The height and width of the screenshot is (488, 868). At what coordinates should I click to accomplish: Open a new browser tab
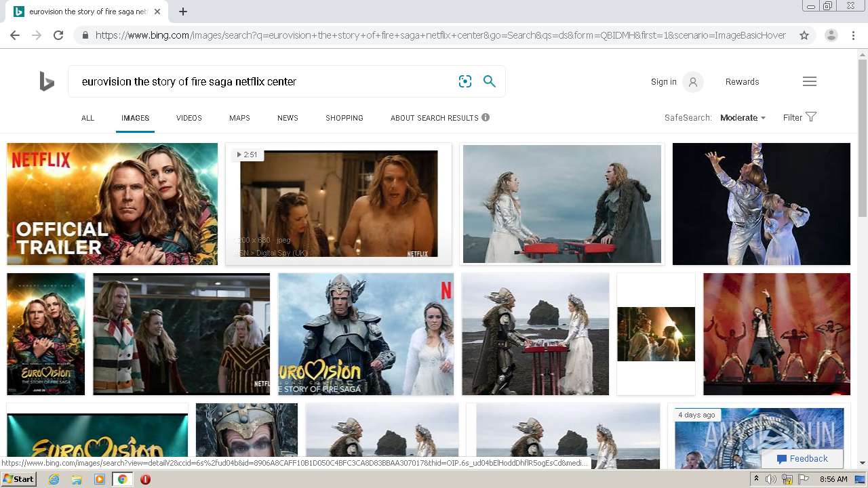coord(183,12)
